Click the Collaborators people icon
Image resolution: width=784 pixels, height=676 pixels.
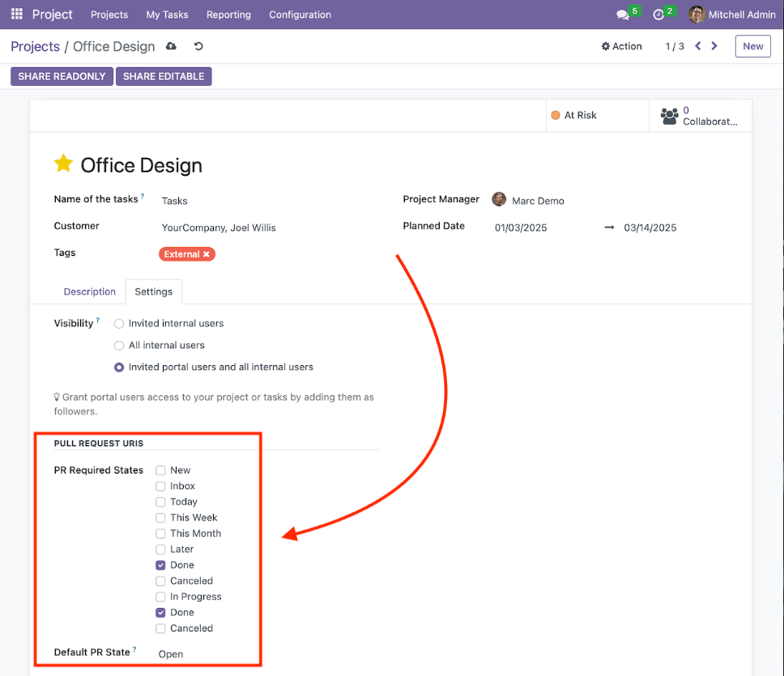click(670, 116)
